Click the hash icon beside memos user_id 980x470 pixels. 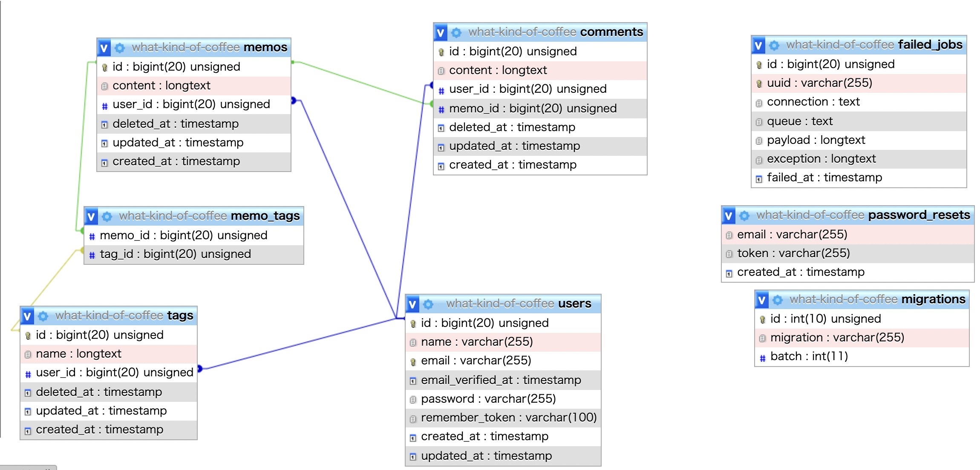[x=105, y=106]
